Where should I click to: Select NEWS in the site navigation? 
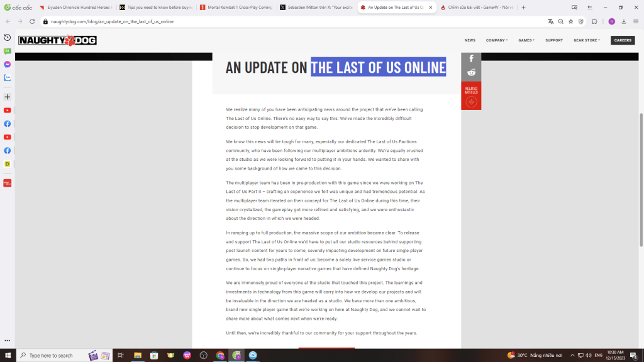(469, 40)
